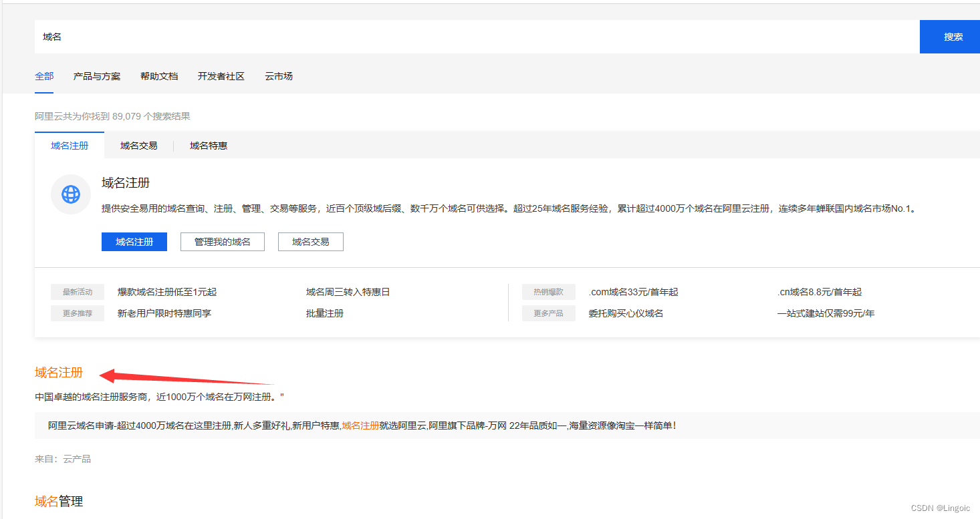Click the 89,079 search results count text
This screenshot has height=519, width=980.
click(x=112, y=116)
